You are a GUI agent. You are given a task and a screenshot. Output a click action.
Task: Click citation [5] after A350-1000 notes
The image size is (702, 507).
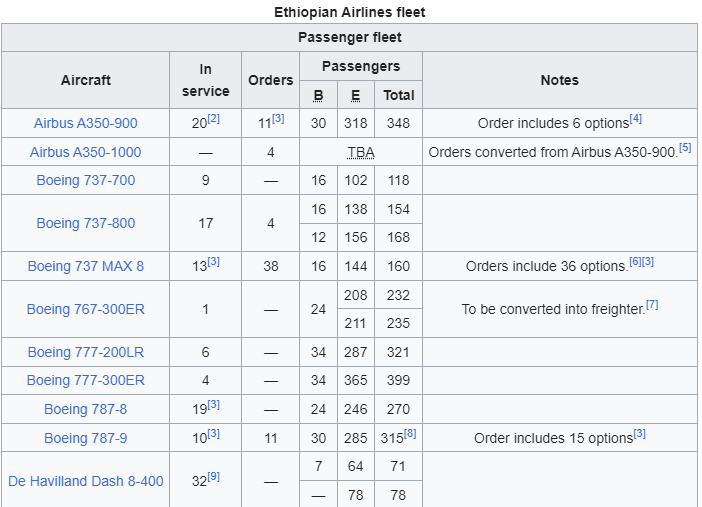[685, 147]
